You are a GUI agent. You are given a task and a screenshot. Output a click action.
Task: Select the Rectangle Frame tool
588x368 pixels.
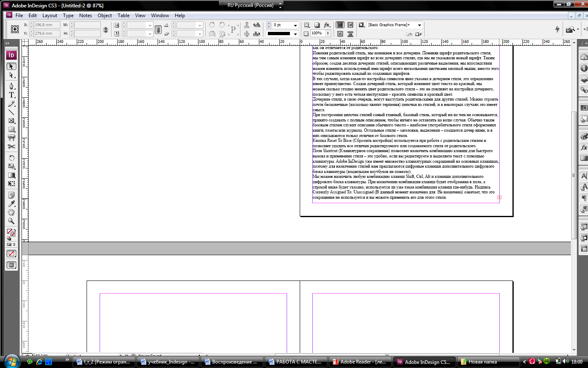pyautogui.click(x=11, y=121)
